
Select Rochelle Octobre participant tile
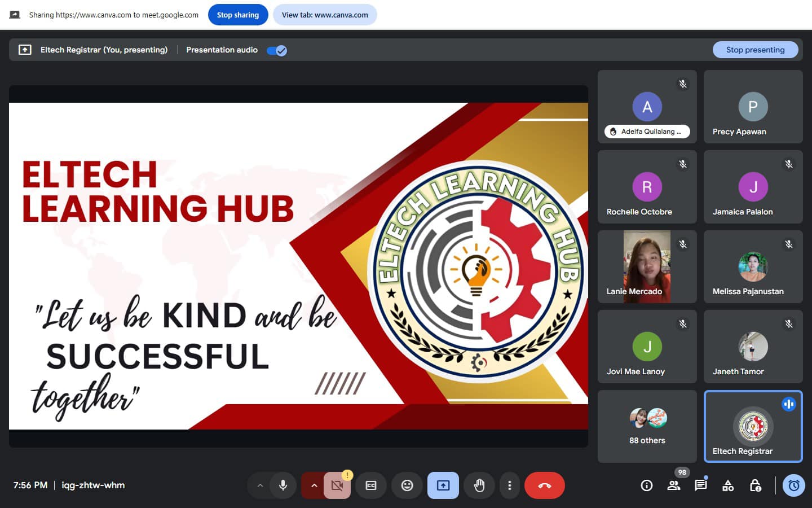click(647, 187)
